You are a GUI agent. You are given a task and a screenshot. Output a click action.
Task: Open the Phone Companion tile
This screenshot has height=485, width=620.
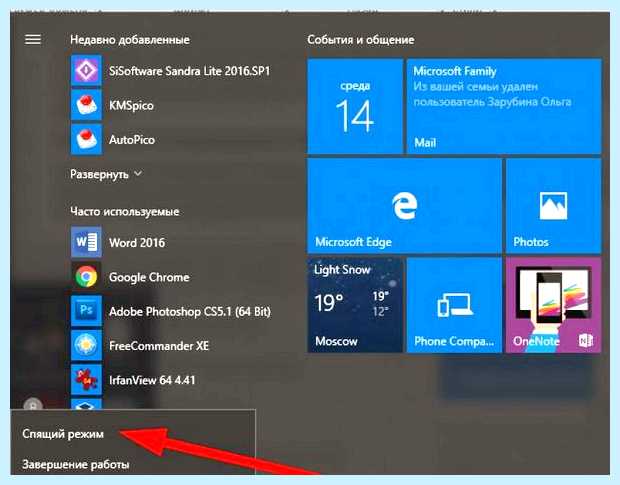(x=454, y=305)
